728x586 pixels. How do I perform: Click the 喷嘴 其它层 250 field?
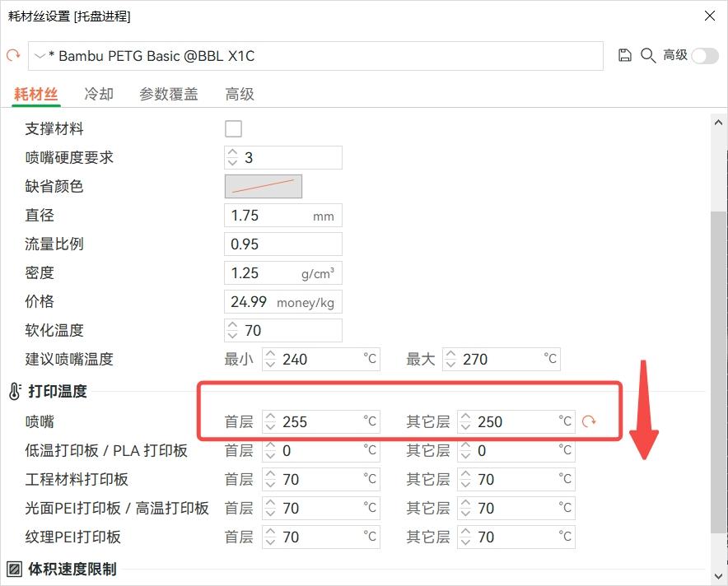click(x=516, y=421)
